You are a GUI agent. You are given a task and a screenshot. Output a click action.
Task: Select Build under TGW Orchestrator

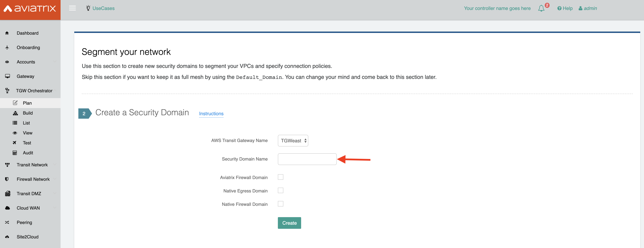point(28,113)
